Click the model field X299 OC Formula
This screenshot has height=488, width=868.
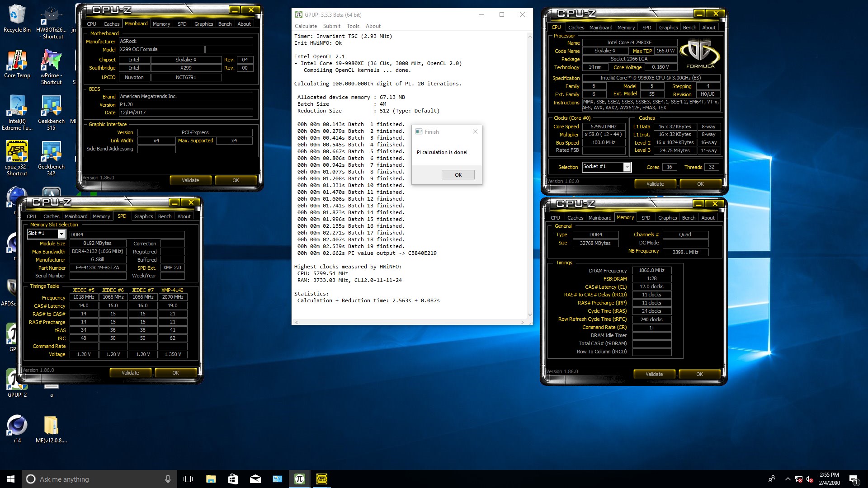(x=161, y=49)
